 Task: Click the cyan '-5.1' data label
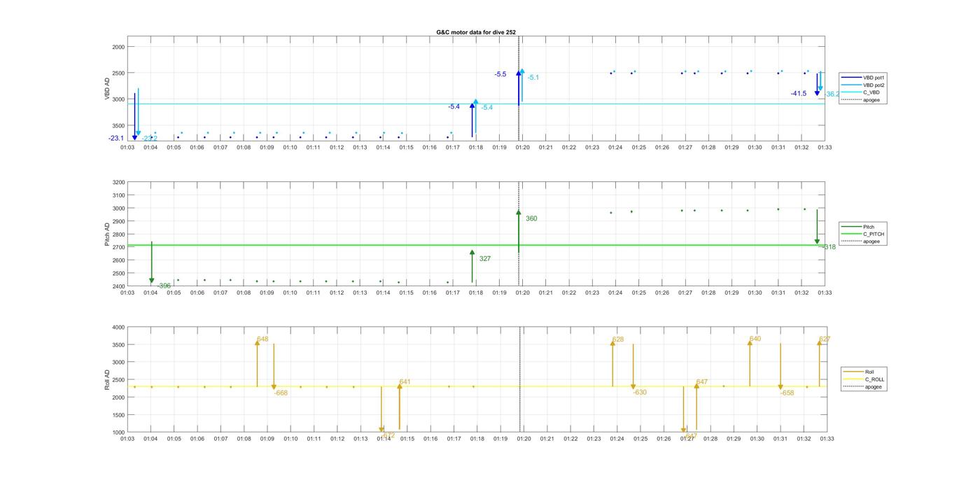[533, 78]
